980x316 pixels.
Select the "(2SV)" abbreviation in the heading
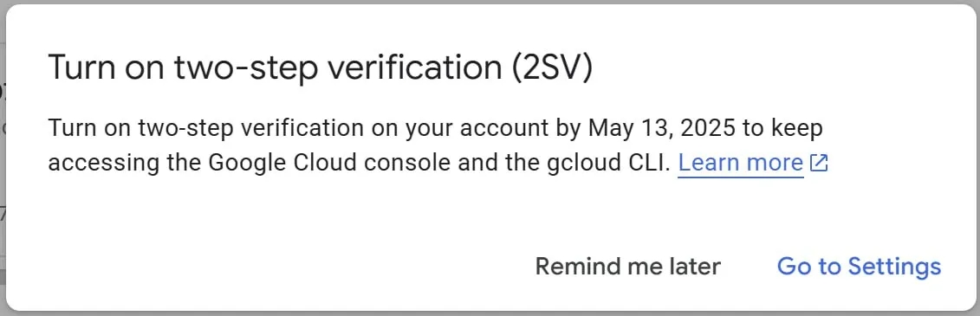pos(550,68)
